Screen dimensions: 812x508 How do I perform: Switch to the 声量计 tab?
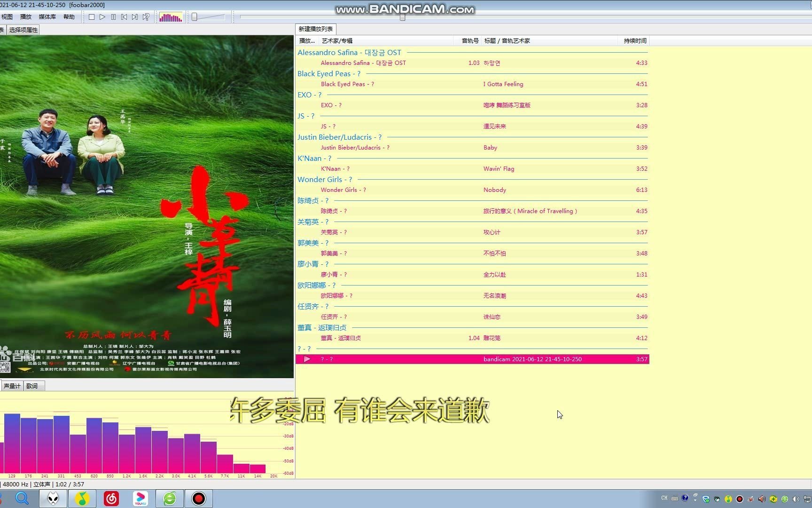(12, 386)
